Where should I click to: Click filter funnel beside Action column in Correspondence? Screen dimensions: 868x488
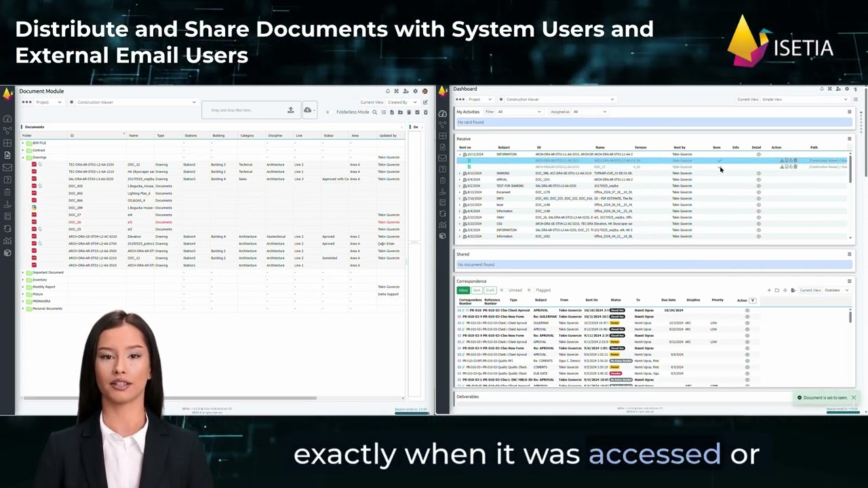pyautogui.click(x=753, y=300)
